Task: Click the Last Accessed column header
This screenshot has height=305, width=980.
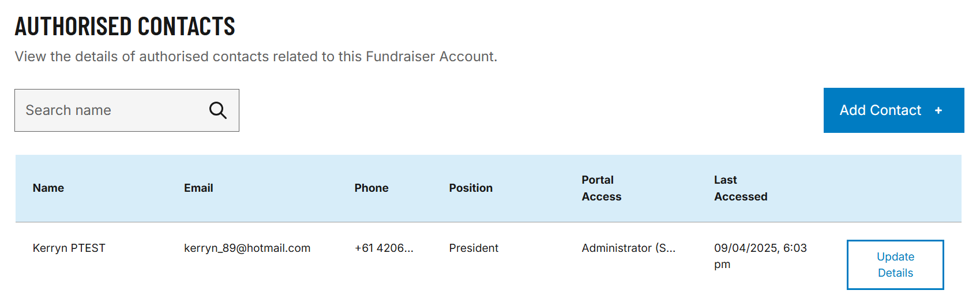Action: pyautogui.click(x=741, y=188)
